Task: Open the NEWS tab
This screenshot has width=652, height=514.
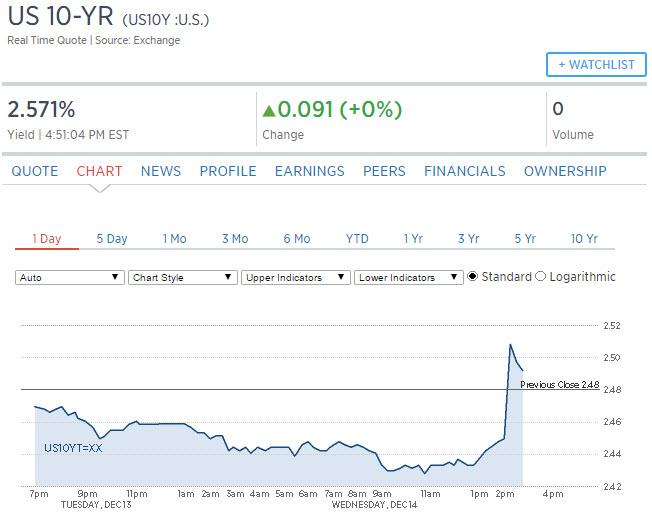Action: tap(161, 171)
